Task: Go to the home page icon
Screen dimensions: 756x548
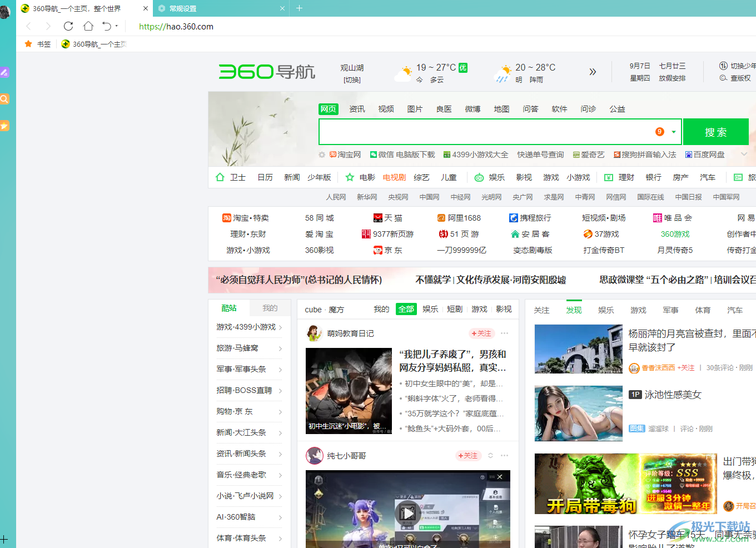Action: (x=88, y=26)
